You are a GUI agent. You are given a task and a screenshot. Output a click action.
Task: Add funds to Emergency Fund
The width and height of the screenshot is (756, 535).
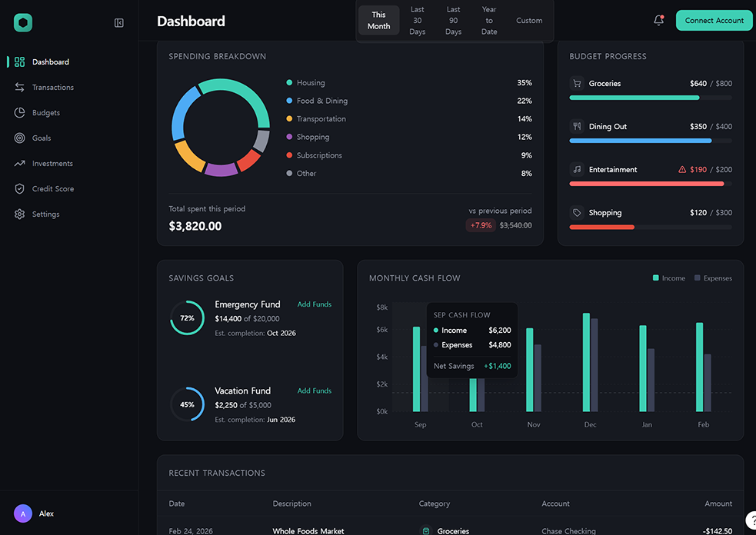pyautogui.click(x=315, y=304)
